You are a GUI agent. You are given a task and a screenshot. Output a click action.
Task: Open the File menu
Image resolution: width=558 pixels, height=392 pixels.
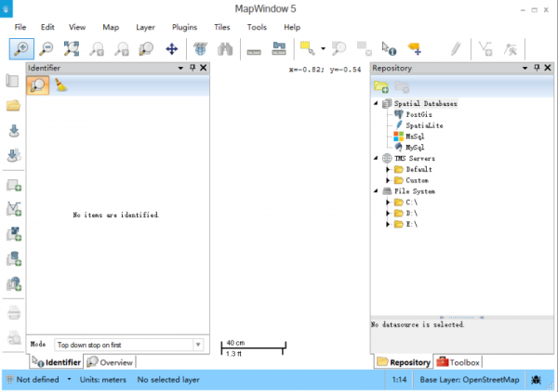(20, 27)
